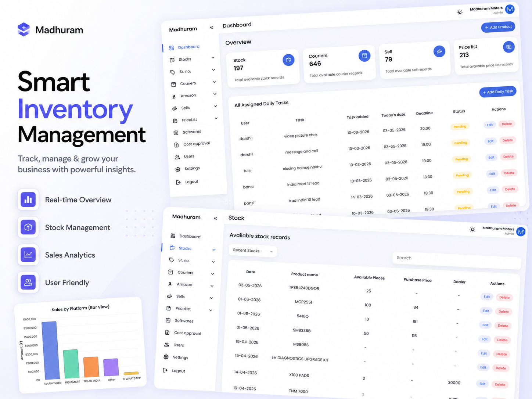Image resolution: width=532 pixels, height=399 pixels.
Task: Open PriceList in the Stock window sidebar
Action: point(183,309)
